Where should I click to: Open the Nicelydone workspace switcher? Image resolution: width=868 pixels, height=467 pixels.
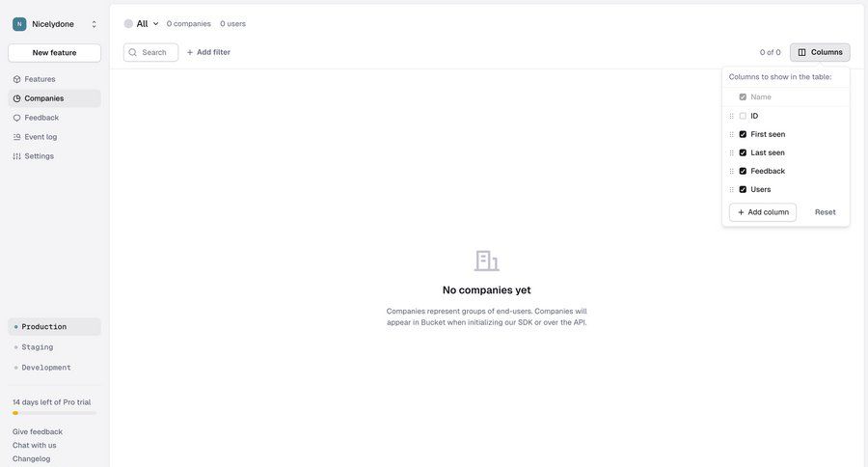54,24
